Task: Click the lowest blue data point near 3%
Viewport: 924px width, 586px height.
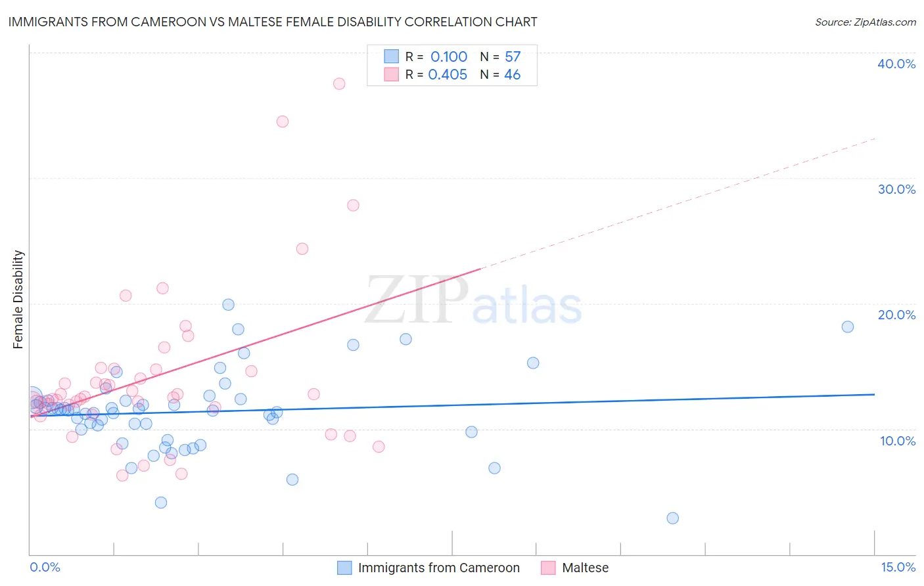Action: pyautogui.click(x=672, y=518)
